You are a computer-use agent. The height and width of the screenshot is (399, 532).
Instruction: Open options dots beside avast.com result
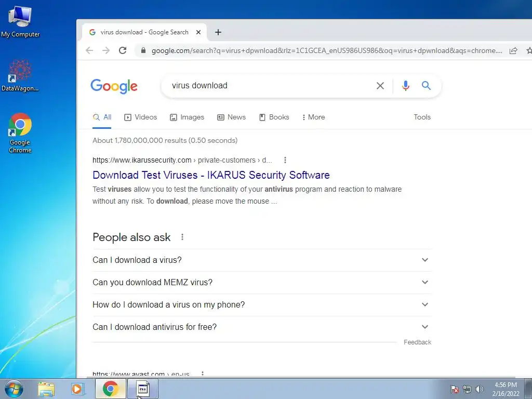(x=203, y=374)
